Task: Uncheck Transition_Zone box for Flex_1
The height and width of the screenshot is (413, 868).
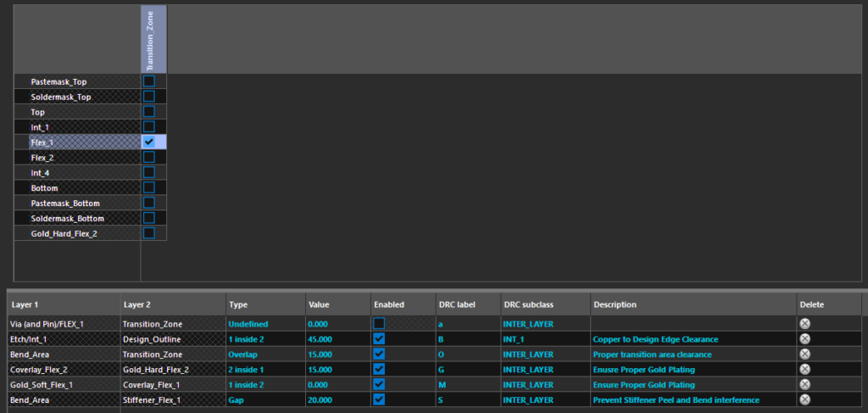Action: [149, 142]
